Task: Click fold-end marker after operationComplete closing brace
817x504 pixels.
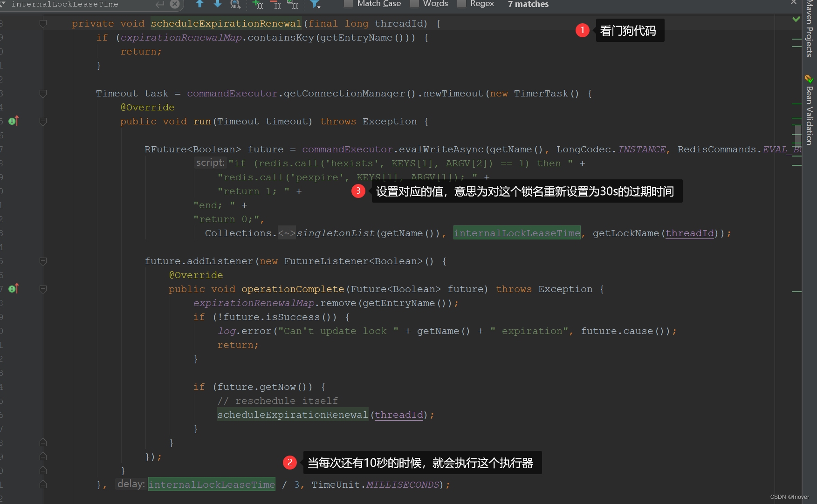Action: click(43, 443)
